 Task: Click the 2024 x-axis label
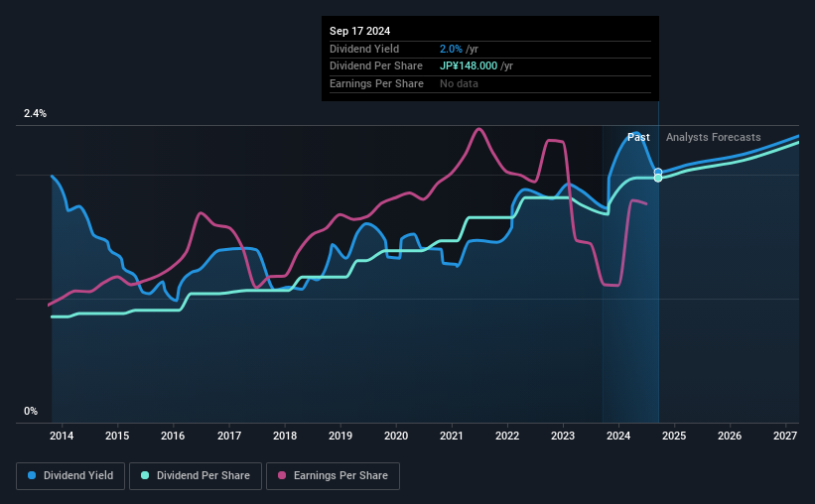pyautogui.click(x=618, y=436)
